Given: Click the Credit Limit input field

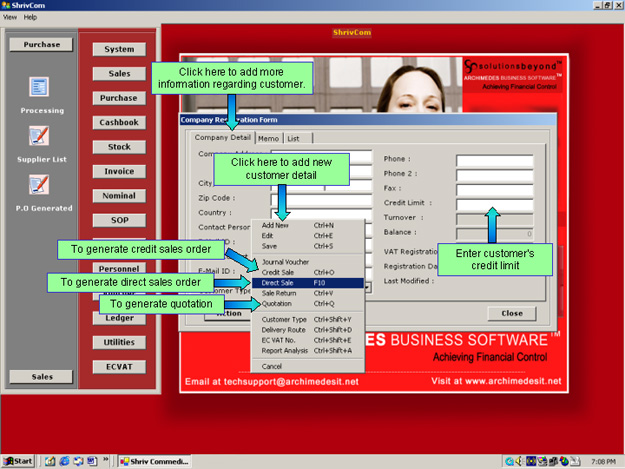Looking at the screenshot, I should pyautogui.click(x=494, y=203).
